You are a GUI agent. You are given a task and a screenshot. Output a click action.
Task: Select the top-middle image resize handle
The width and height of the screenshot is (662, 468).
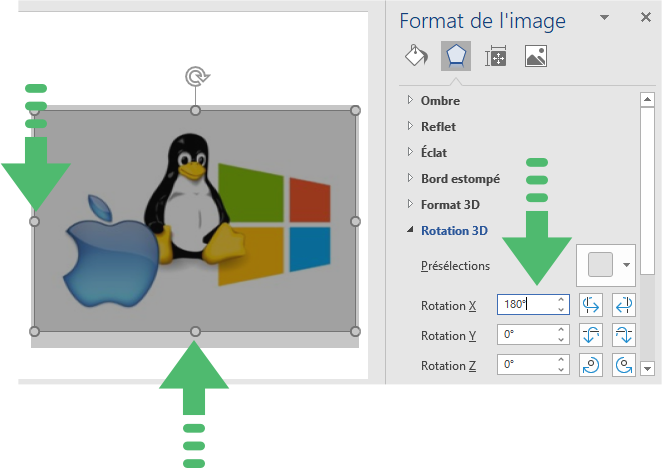(195, 111)
